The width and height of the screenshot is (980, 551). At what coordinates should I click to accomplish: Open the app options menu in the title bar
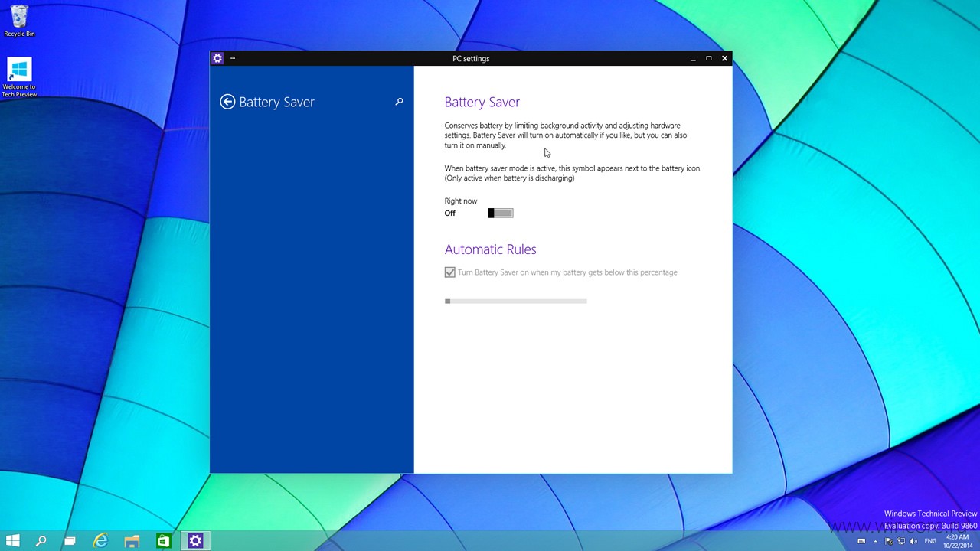pyautogui.click(x=233, y=58)
